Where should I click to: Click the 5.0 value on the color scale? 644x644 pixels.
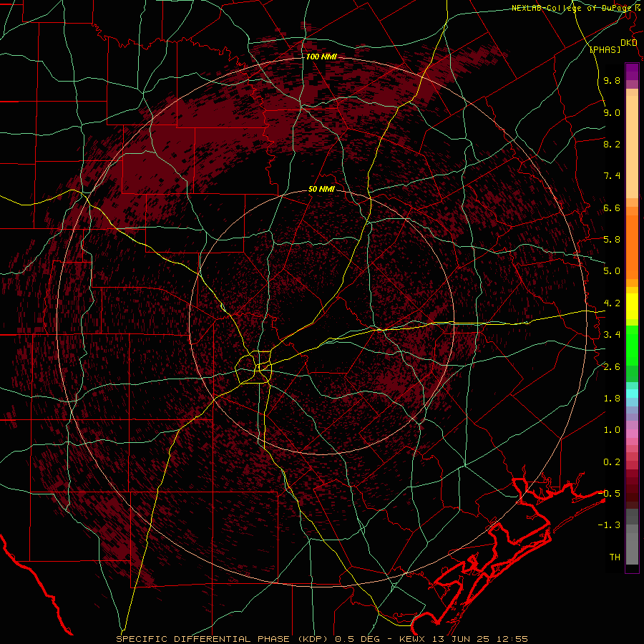(612, 271)
